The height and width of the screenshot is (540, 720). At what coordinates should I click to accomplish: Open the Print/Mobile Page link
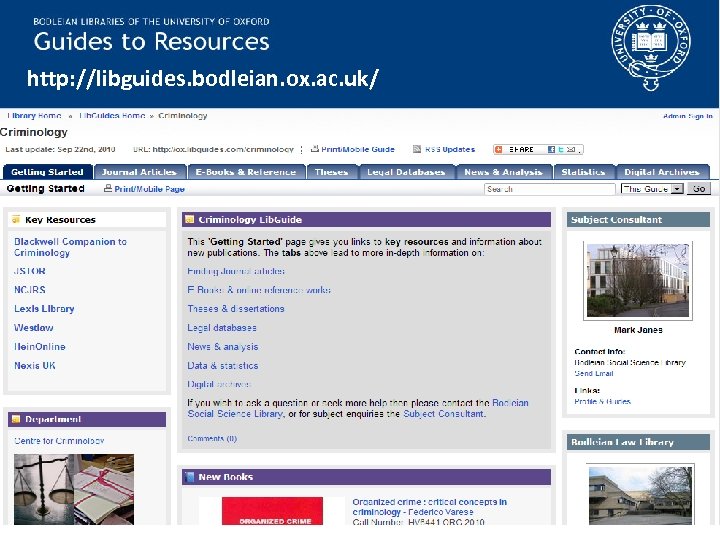(149, 189)
